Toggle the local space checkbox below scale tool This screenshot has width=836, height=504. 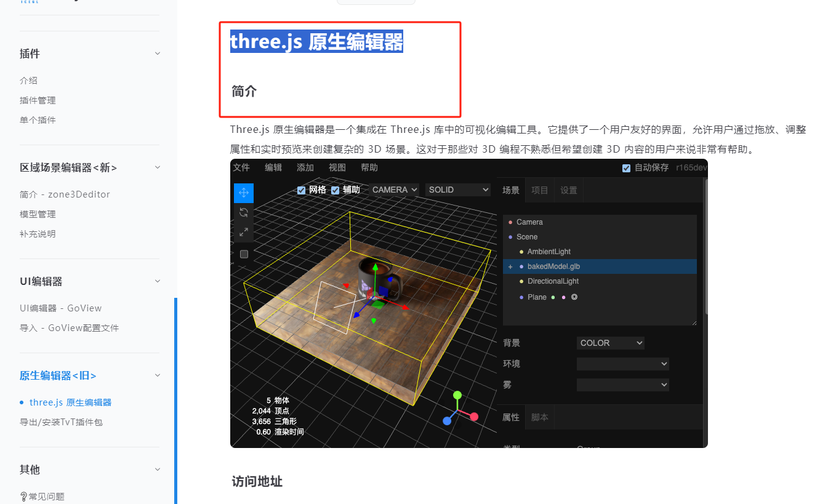pyautogui.click(x=244, y=254)
